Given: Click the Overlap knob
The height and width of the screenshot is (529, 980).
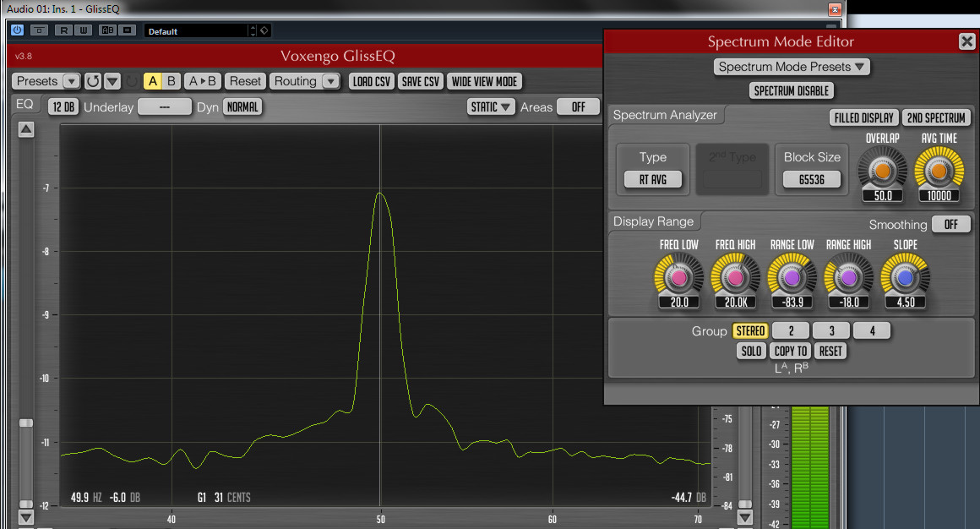Looking at the screenshot, I should pyautogui.click(x=883, y=170).
